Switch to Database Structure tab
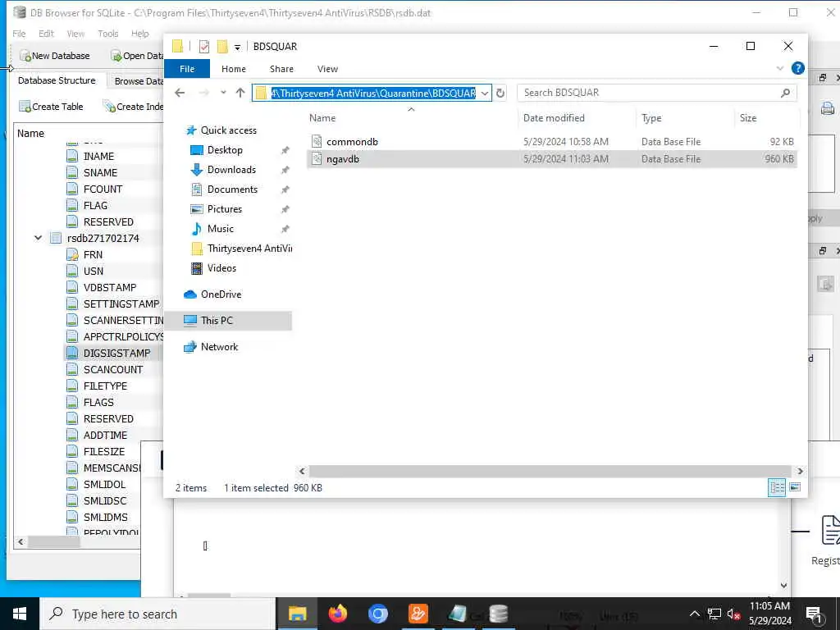840x630 pixels. [57, 80]
